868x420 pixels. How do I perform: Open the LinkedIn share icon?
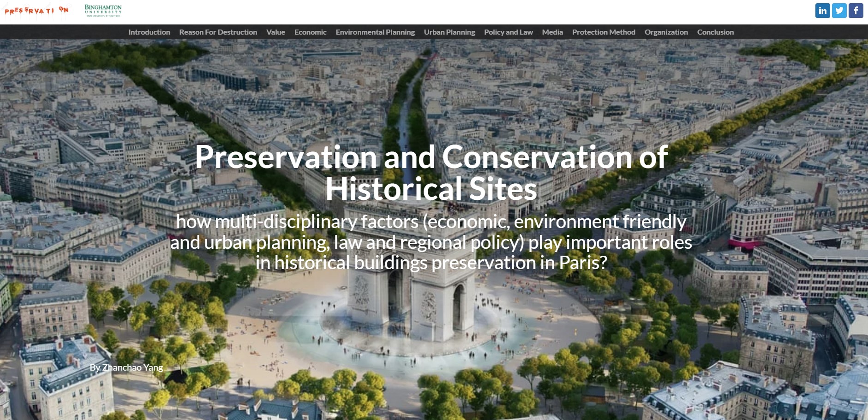pyautogui.click(x=822, y=11)
